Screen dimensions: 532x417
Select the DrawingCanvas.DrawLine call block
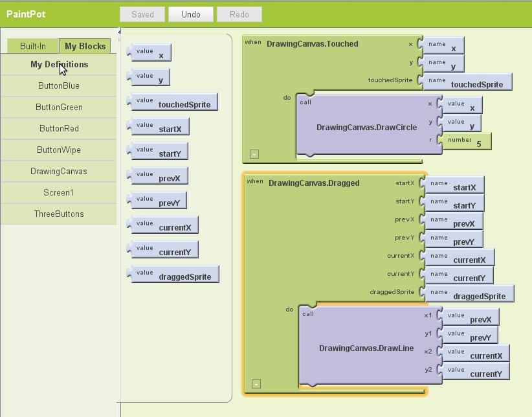[x=366, y=348]
